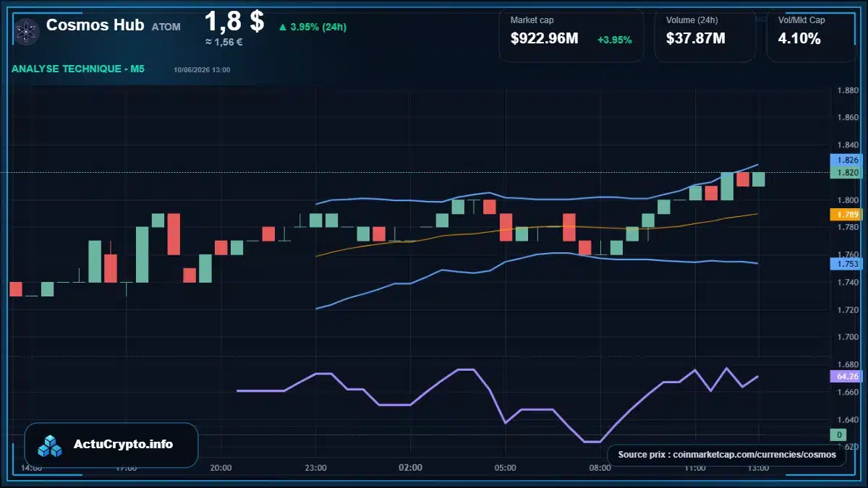The image size is (868, 488).
Task: Click the purple 64.26 RSI value label
Action: (847, 376)
